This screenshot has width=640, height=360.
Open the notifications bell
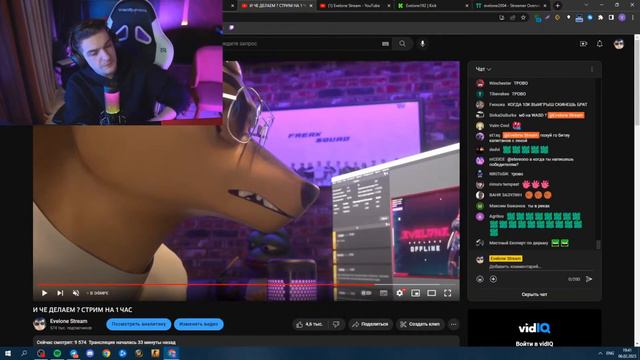600,44
